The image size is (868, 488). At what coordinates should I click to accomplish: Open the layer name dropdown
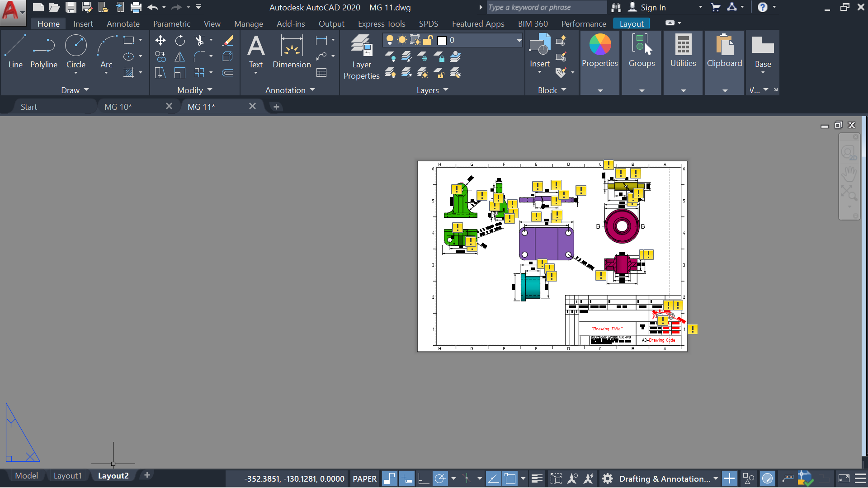coord(519,41)
